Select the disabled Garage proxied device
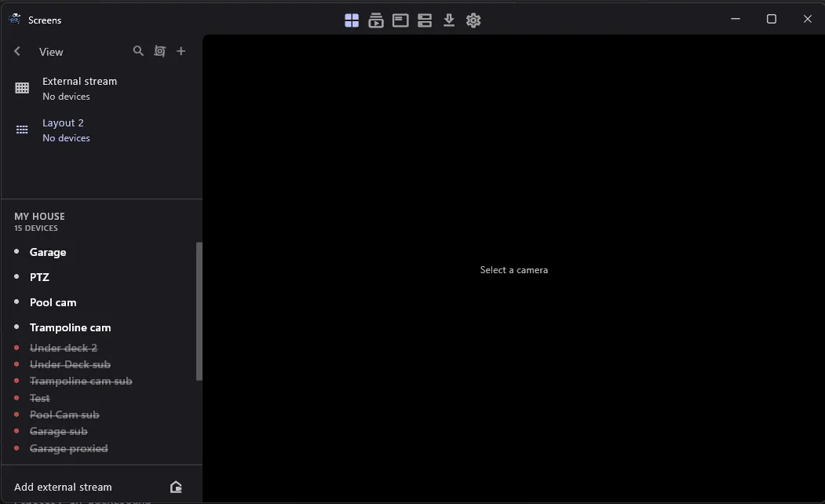The image size is (825, 504). 69,448
